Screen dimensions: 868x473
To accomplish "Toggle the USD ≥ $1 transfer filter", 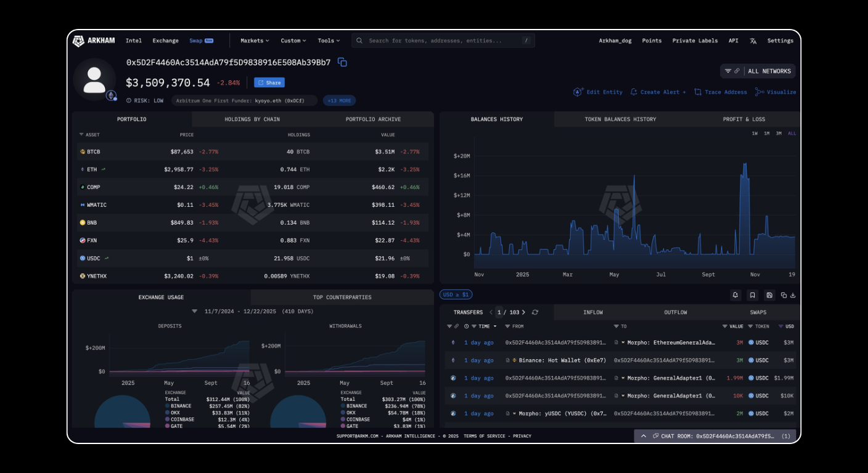I will tap(456, 294).
